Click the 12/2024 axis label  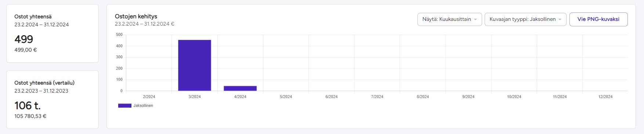[605, 97]
